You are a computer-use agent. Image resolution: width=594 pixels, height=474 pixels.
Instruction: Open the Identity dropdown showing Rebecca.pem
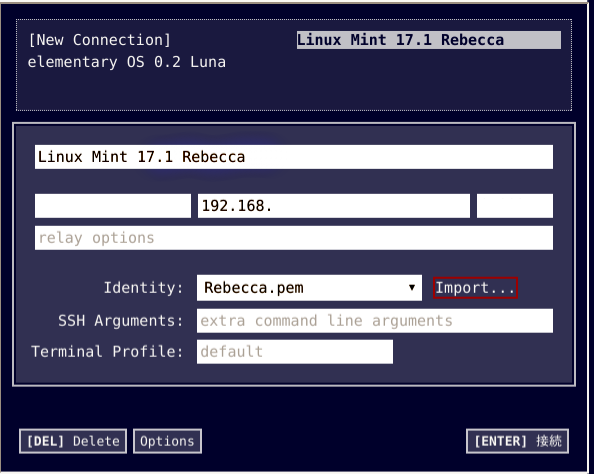[x=309, y=288]
